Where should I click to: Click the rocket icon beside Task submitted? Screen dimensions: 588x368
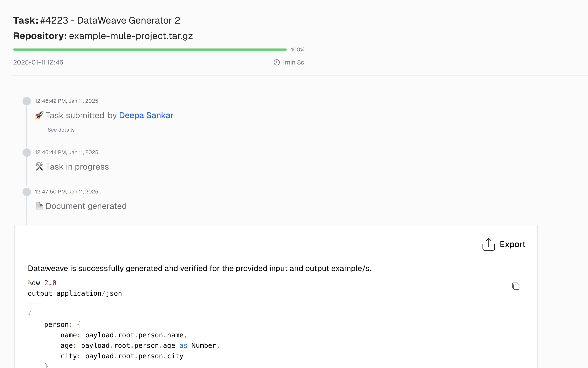coord(39,115)
